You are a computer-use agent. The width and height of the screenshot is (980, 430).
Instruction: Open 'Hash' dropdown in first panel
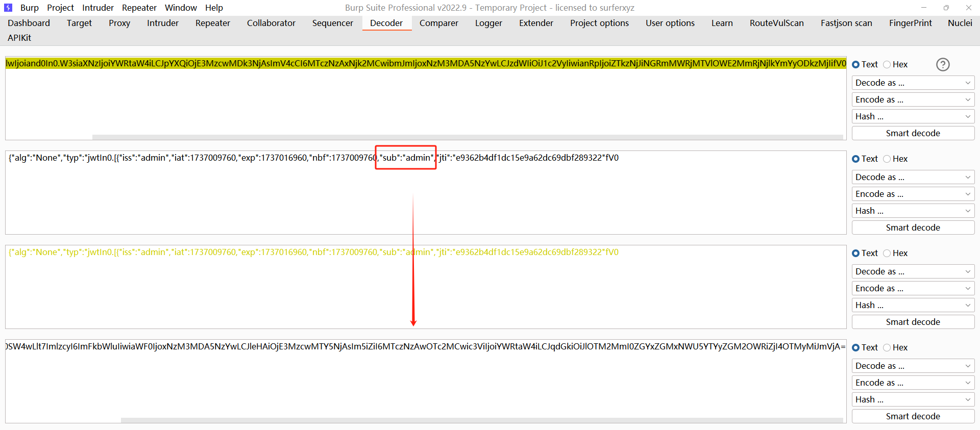(913, 116)
